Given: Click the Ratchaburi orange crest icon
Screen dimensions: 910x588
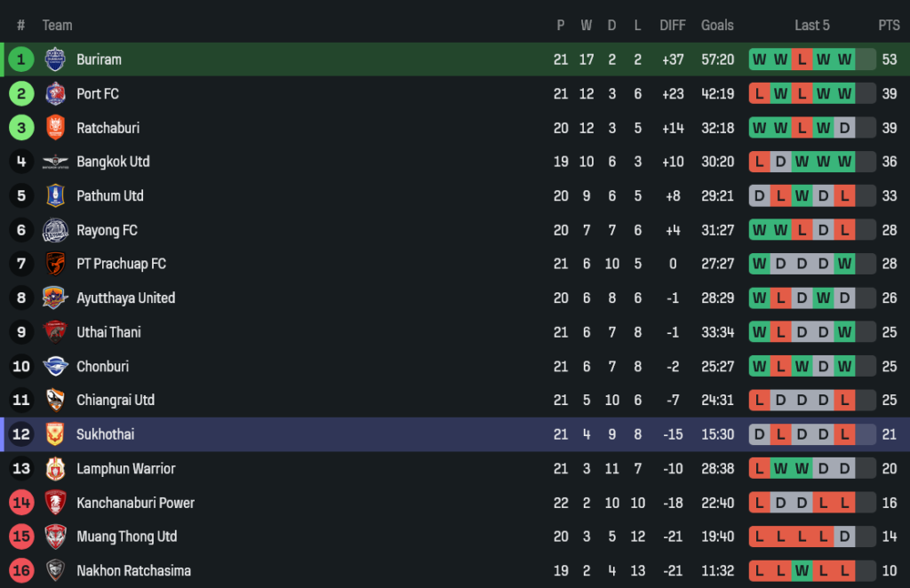Looking at the screenshot, I should [x=55, y=128].
